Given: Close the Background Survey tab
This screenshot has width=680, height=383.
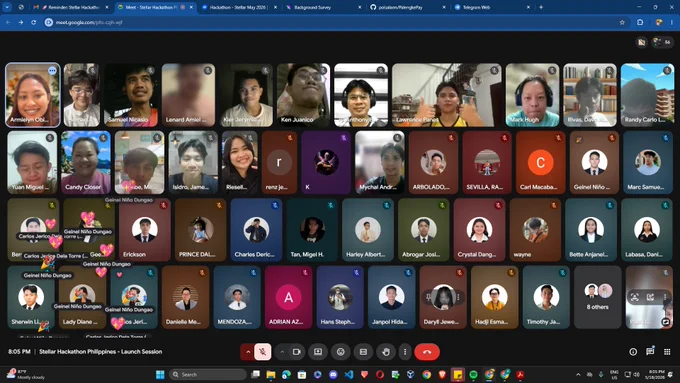Looking at the screenshot, I should click(x=360, y=7).
